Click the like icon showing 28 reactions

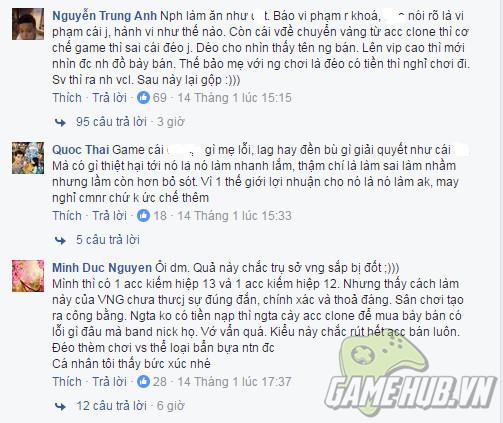coord(143,382)
